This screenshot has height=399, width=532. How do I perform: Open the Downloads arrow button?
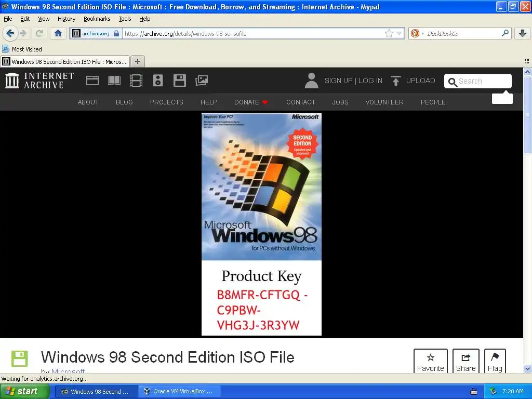[523, 33]
